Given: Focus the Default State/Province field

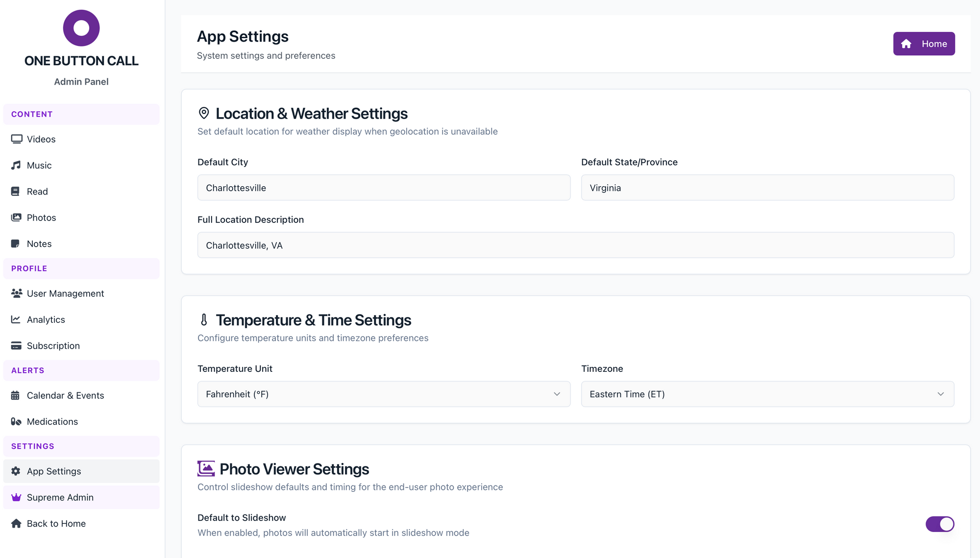Looking at the screenshot, I should pyautogui.click(x=767, y=188).
